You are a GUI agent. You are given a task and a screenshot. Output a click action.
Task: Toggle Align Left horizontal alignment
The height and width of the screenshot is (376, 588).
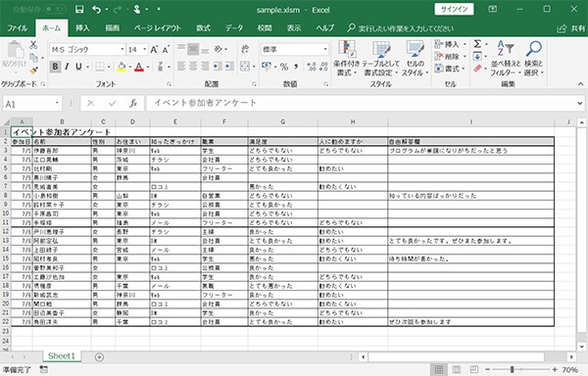point(181,67)
